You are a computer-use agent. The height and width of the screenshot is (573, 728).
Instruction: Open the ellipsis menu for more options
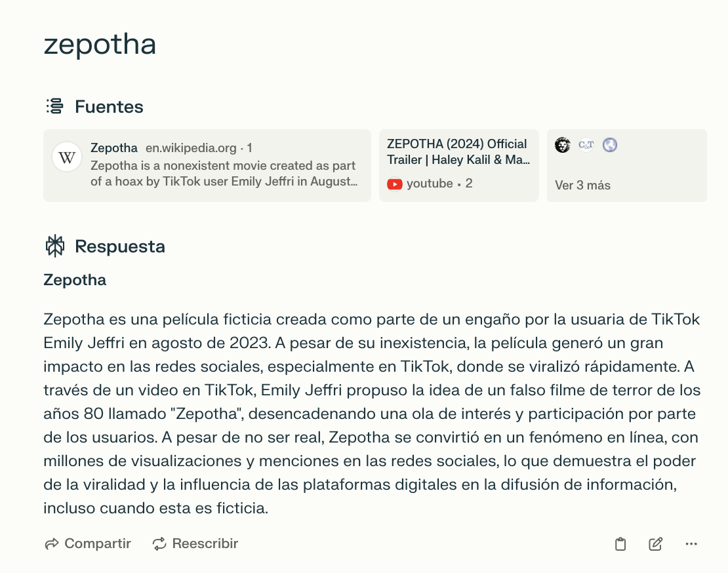[x=691, y=543]
